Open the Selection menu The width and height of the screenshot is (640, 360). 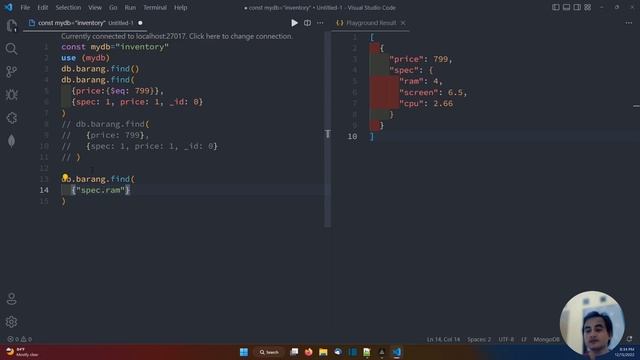(x=68, y=7)
